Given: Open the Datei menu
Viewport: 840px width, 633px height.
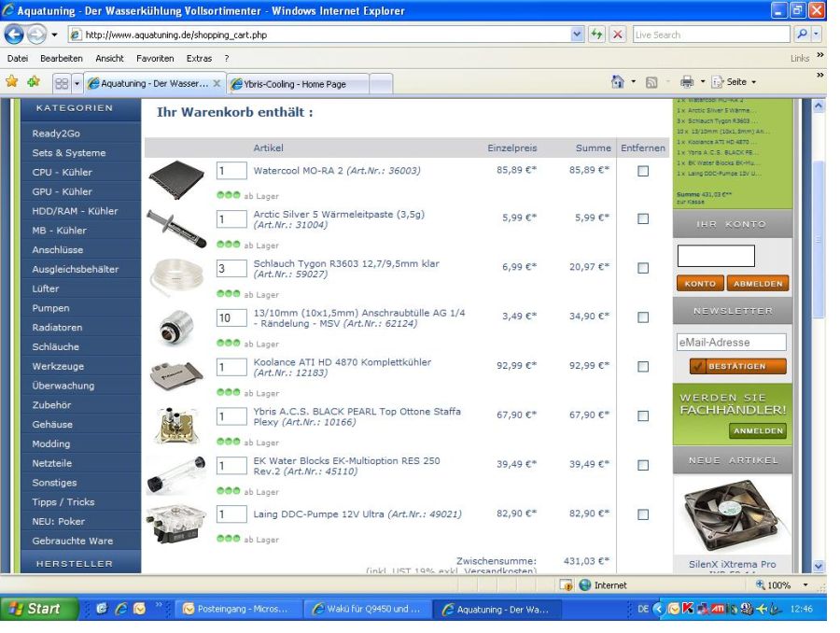Looking at the screenshot, I should (x=18, y=59).
